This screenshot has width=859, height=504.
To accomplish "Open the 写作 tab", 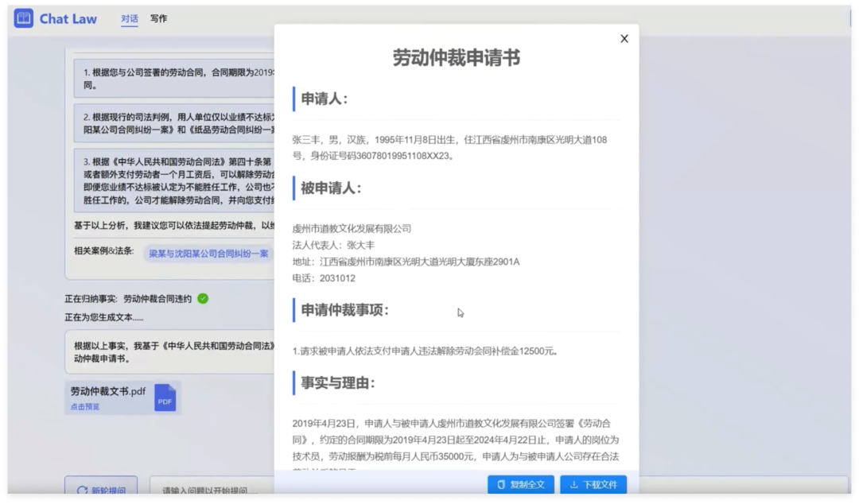I will (x=159, y=18).
